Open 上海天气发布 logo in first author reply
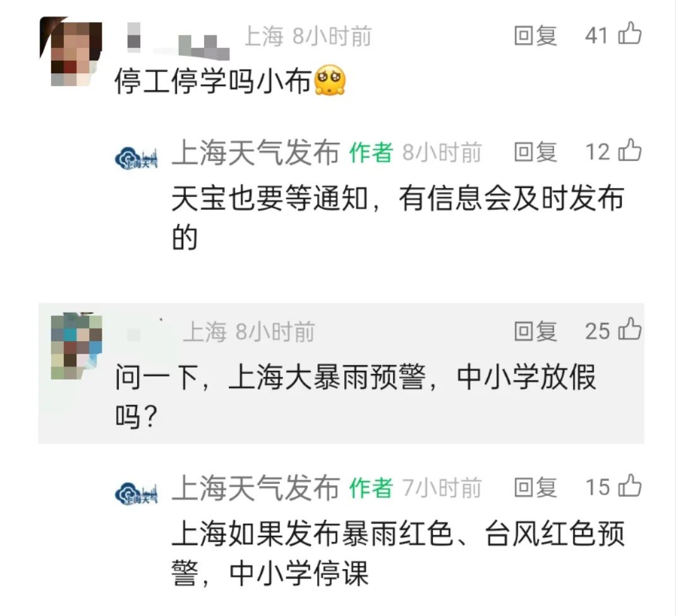676x616 pixels. (136, 158)
